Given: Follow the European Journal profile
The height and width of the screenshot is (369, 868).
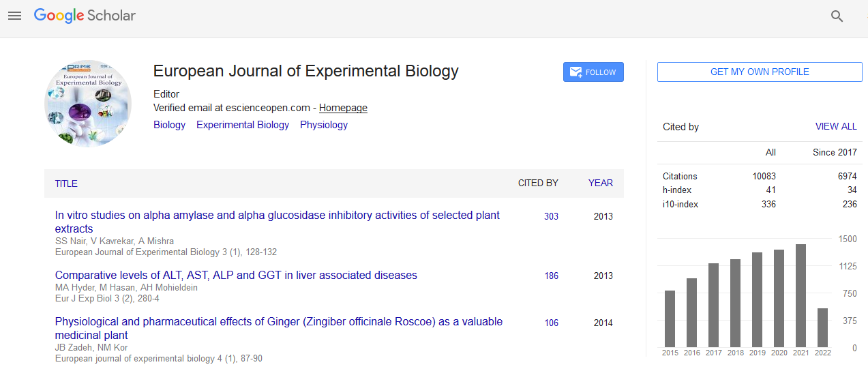Looking at the screenshot, I should [x=593, y=72].
